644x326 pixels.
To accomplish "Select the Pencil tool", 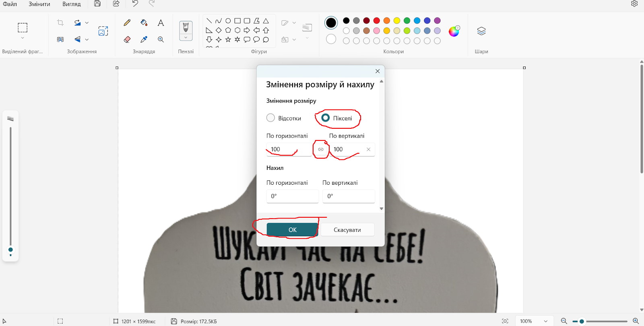I will pyautogui.click(x=127, y=23).
